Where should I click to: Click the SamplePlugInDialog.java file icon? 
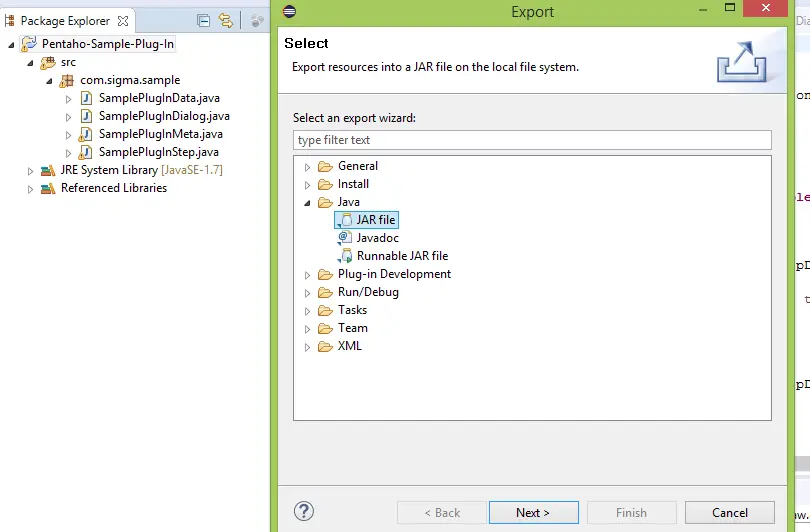pyautogui.click(x=86, y=116)
